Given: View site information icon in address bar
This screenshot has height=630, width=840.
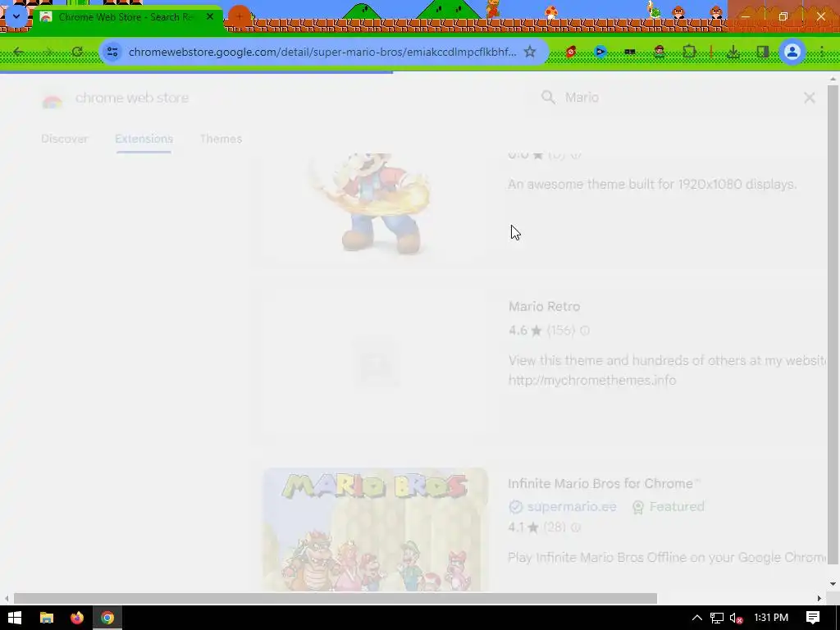Looking at the screenshot, I should pos(112,52).
